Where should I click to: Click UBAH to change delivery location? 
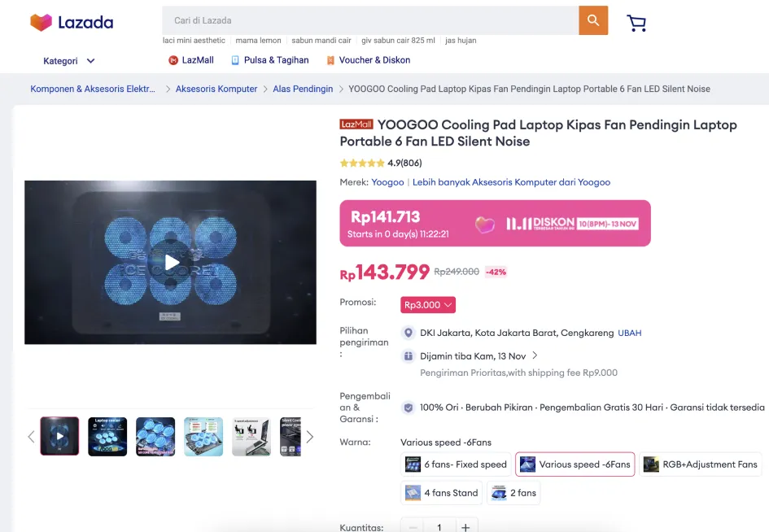[x=629, y=333]
